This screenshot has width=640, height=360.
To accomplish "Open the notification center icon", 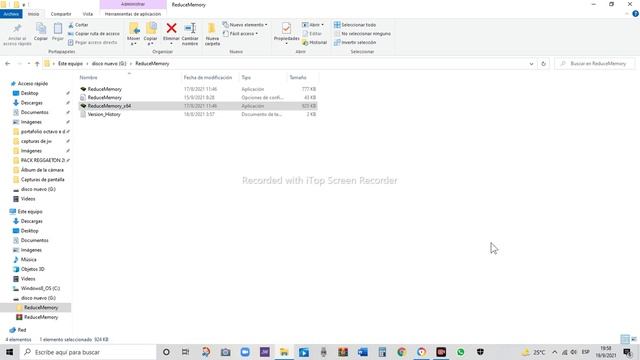I will coord(628,352).
